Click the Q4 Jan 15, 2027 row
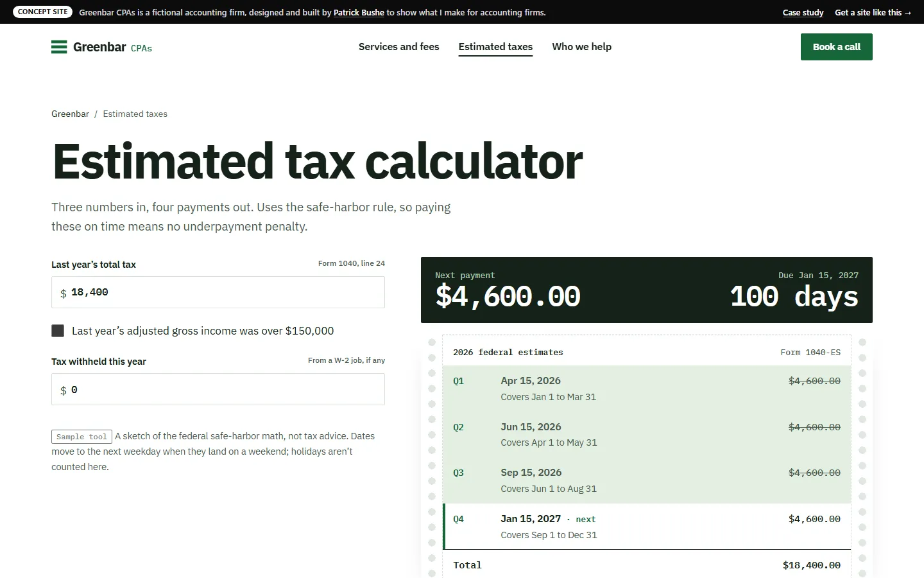The image size is (924, 578). click(x=647, y=527)
